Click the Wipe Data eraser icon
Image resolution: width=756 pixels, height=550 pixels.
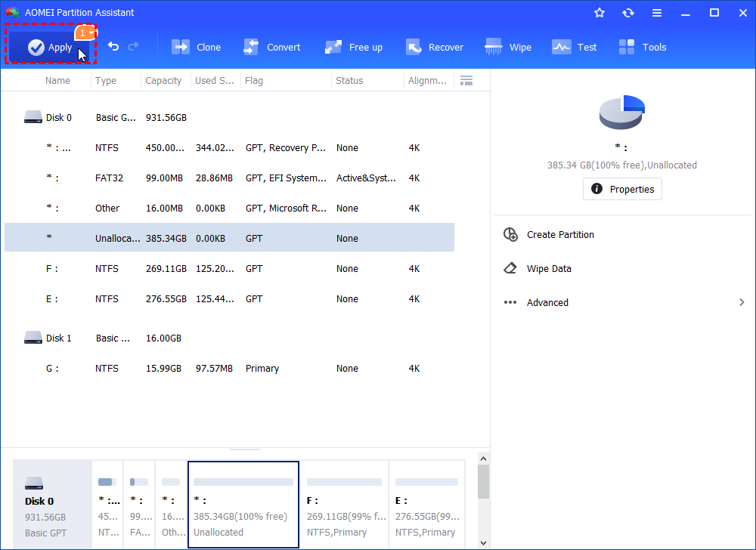[x=510, y=268]
